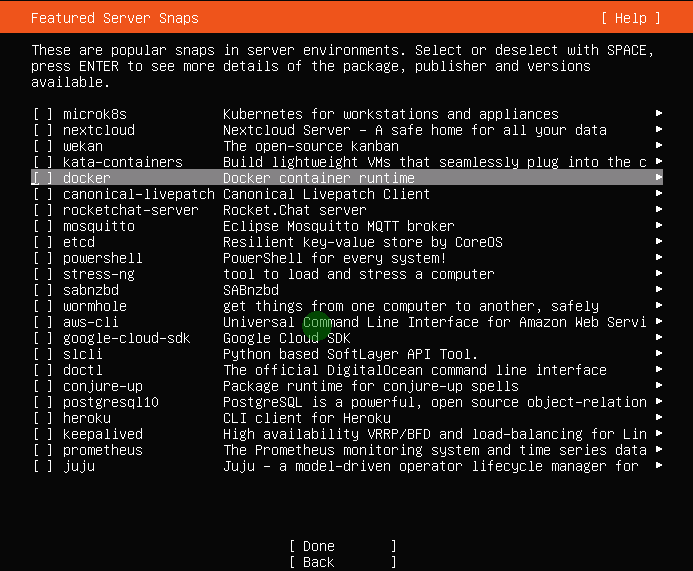The width and height of the screenshot is (693, 571).
Task: Expand details arrow for aws-cli row
Action: 659,321
